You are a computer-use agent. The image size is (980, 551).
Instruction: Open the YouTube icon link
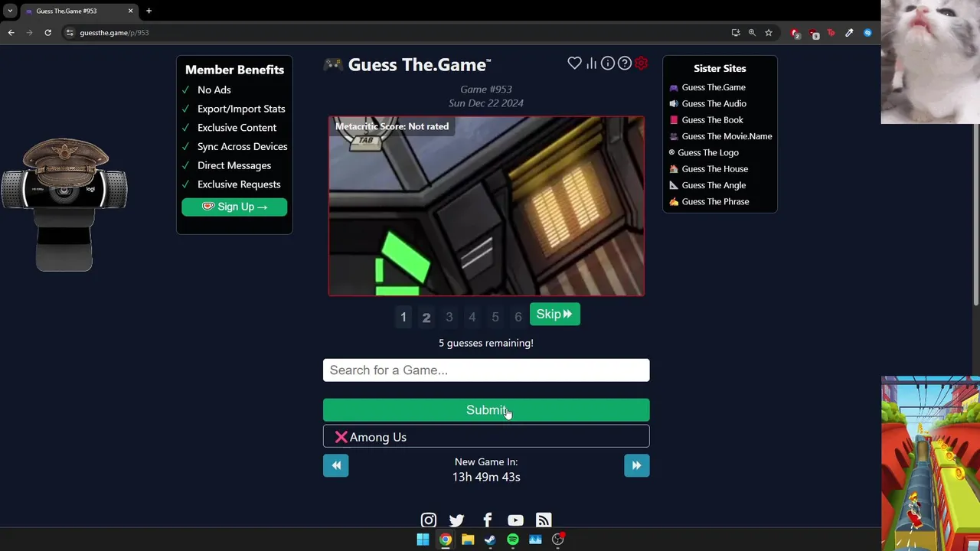click(x=515, y=520)
